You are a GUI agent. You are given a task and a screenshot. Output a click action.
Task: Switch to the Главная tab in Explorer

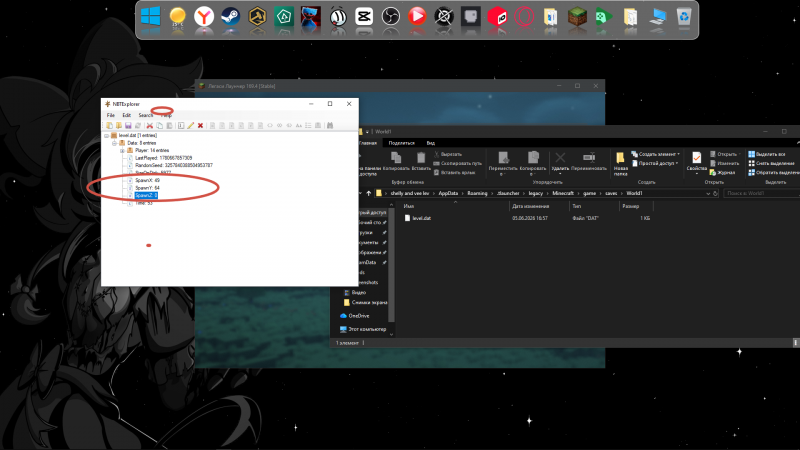click(368, 143)
